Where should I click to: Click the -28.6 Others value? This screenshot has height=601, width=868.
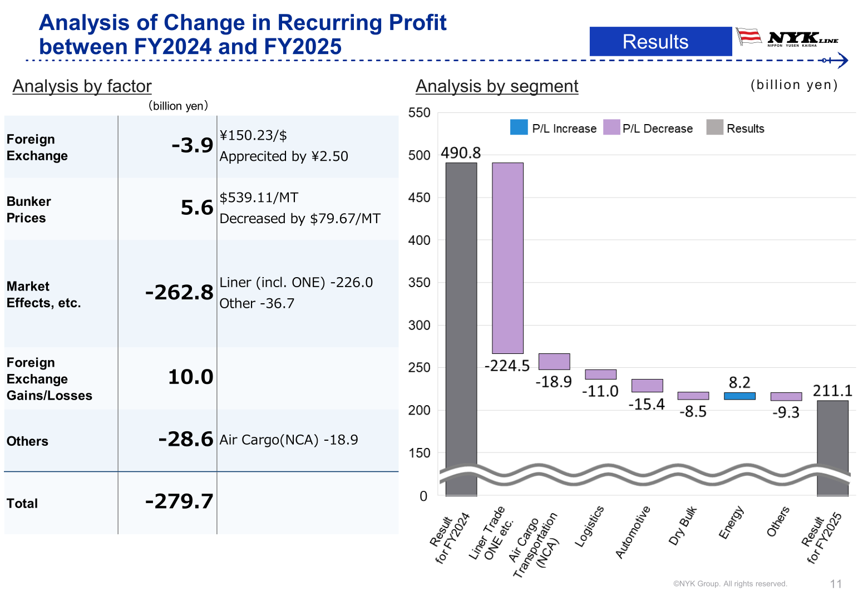coord(186,439)
